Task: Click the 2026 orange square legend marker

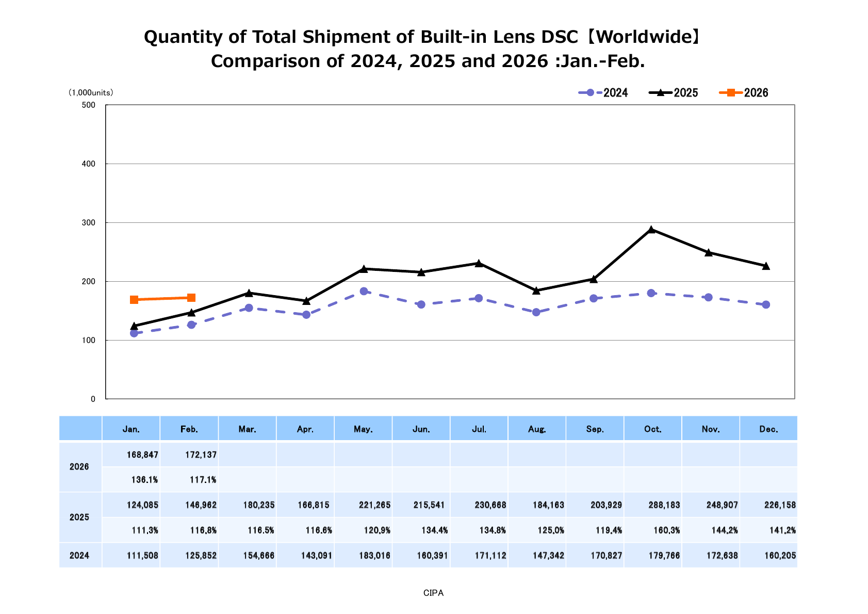Action: click(731, 93)
